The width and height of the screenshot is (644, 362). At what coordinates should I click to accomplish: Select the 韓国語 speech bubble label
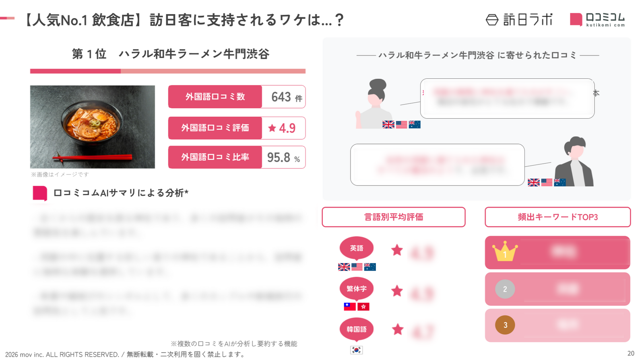[x=356, y=329]
